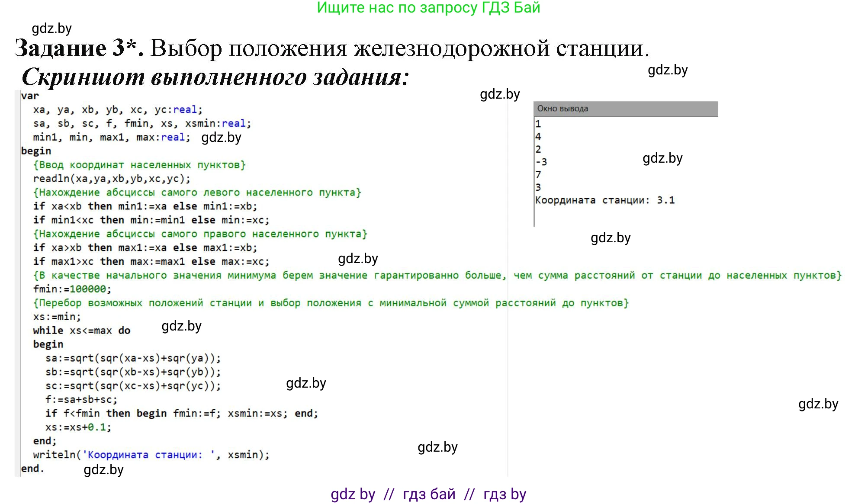Click 'Скриншот выполненного задания:' subtitle
Screen dimensions: 858x504
click(x=215, y=77)
